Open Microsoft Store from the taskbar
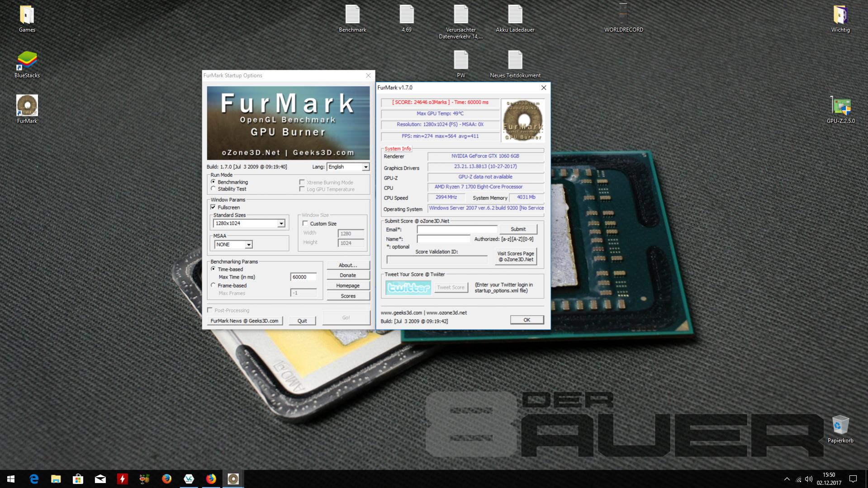This screenshot has height=488, width=868. [x=78, y=479]
